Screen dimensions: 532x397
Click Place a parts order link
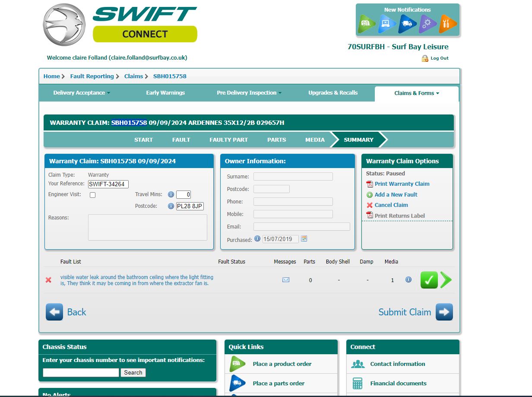tap(279, 384)
